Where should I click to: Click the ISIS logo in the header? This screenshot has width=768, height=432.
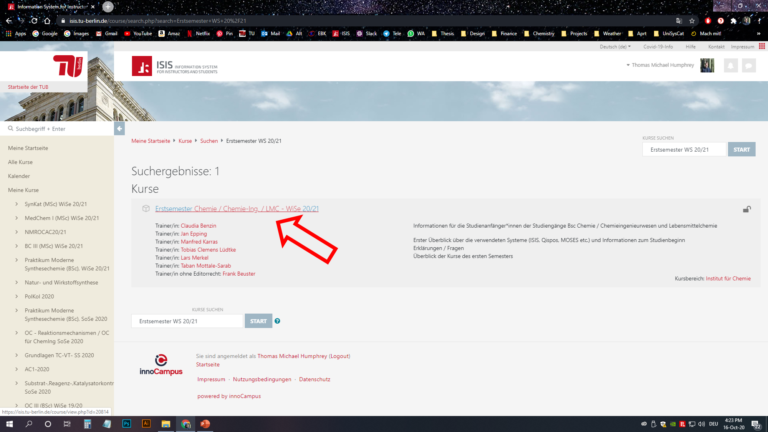(174, 66)
